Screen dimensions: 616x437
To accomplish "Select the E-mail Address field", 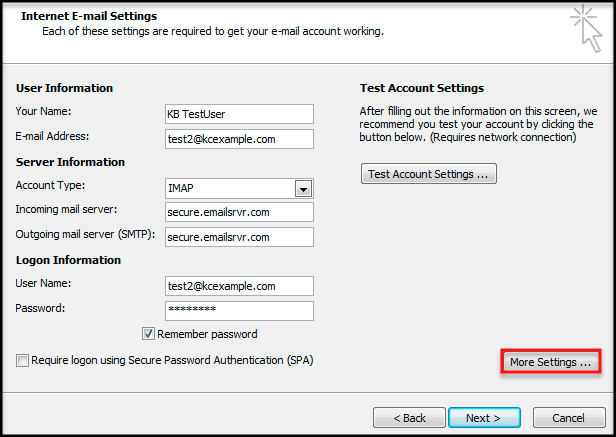I will pos(239,139).
